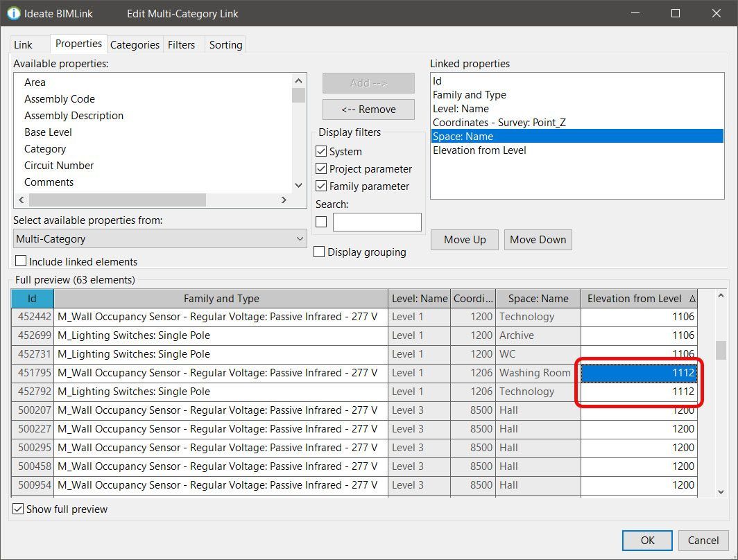The image size is (738, 560).
Task: Click the available properties horizontal scrollbar thumb
Action: pyautogui.click(x=118, y=200)
